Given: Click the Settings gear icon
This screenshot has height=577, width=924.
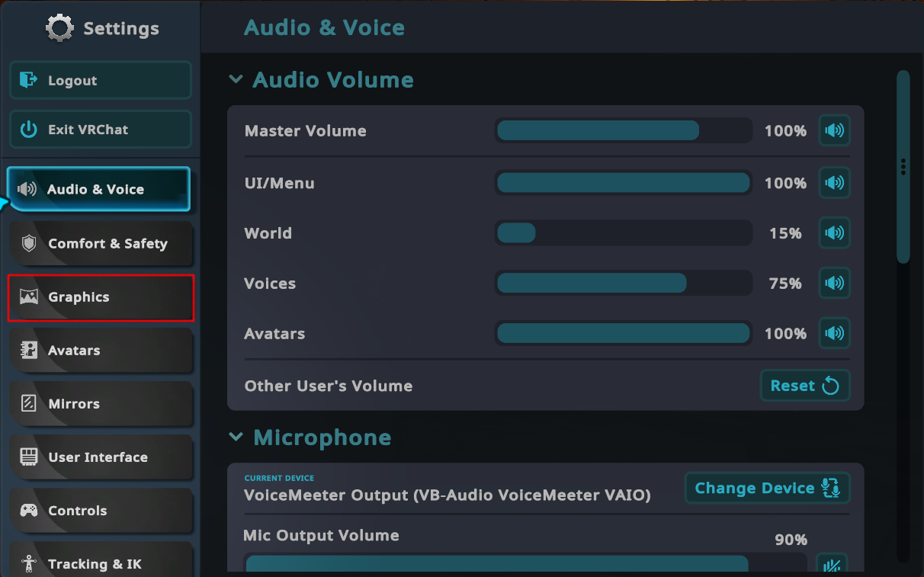Looking at the screenshot, I should [x=59, y=29].
